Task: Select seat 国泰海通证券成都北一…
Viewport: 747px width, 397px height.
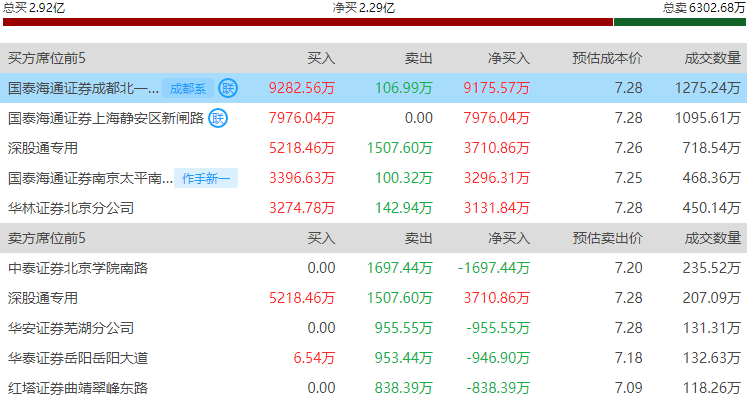Action: [83, 88]
